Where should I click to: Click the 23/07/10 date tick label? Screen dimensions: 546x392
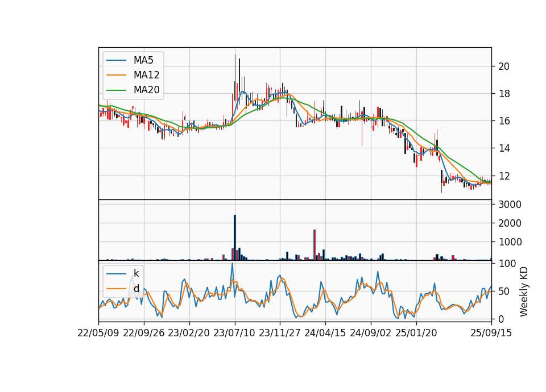click(234, 333)
